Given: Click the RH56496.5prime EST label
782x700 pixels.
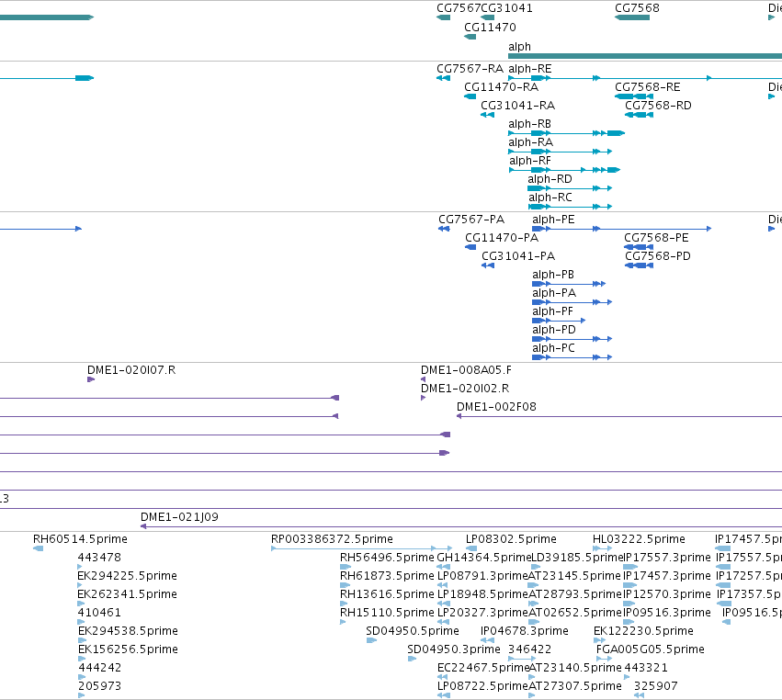Looking at the screenshot, I should (387, 558).
